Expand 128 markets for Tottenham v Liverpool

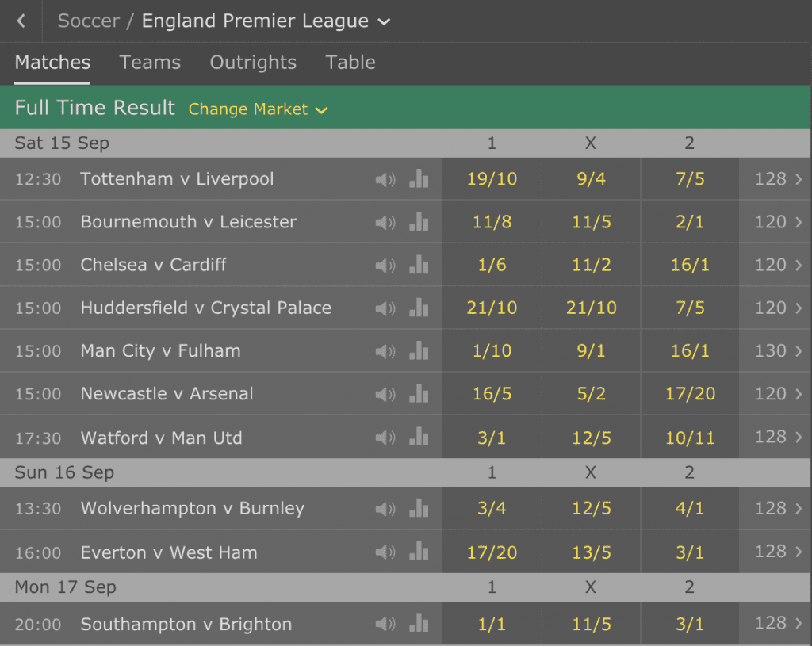[778, 178]
